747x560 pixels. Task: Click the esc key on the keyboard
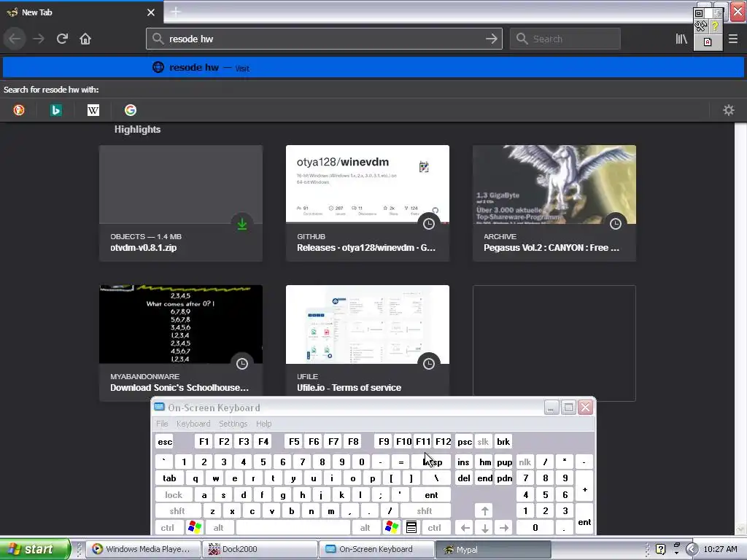pos(165,442)
